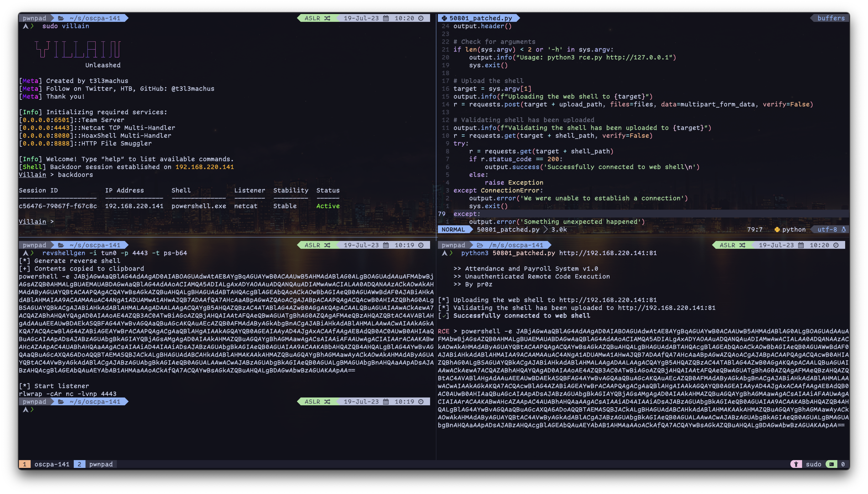Click the Linux penguin icon beside utf-8

click(x=844, y=230)
